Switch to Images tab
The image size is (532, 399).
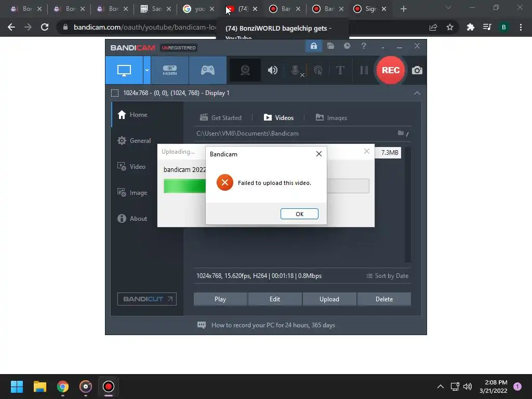[x=331, y=118]
